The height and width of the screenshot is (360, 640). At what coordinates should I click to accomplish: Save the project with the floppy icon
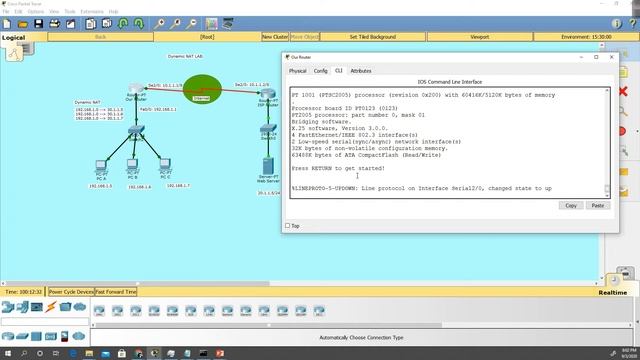click(39, 24)
